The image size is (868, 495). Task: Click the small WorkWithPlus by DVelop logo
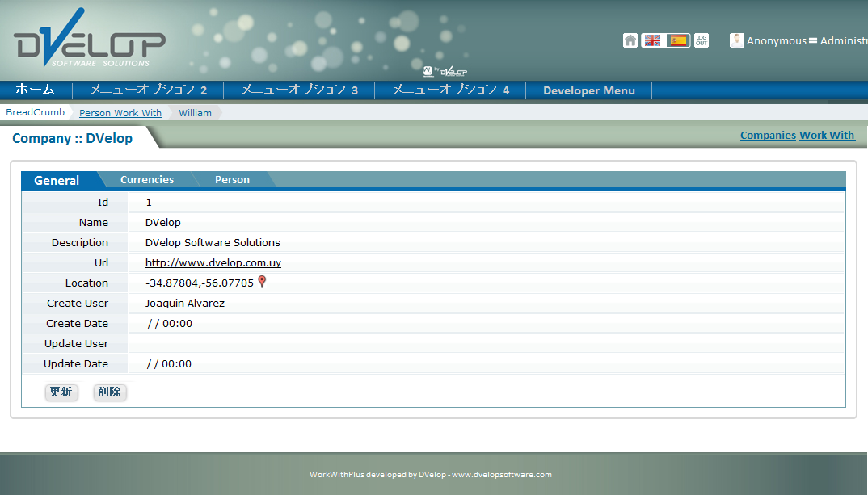click(x=445, y=71)
